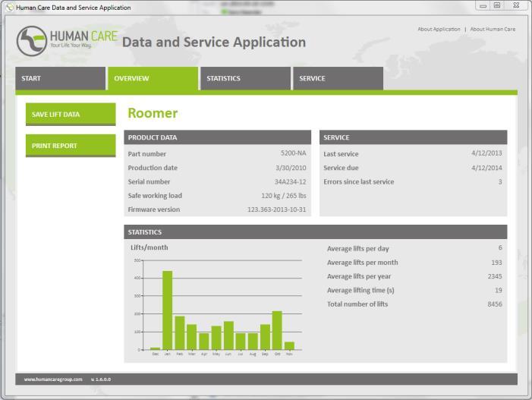Select service due date 4/12/2014
Screen dimensions: 532x400
(x=486, y=168)
